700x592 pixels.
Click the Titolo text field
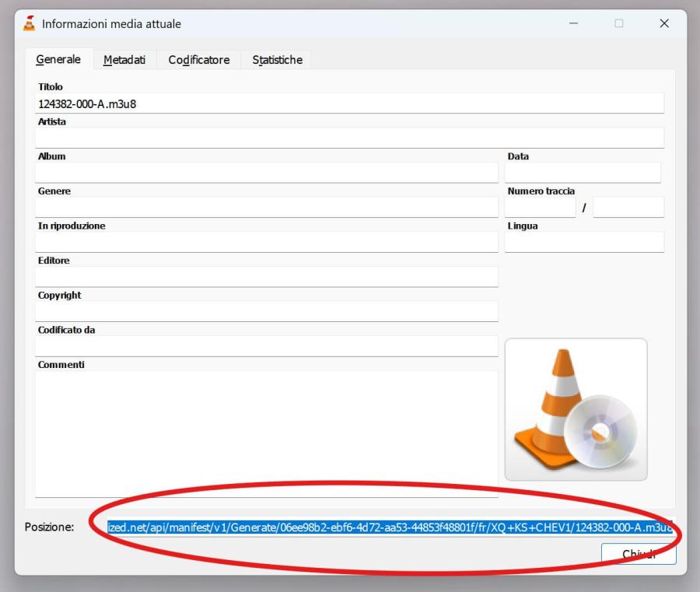pyautogui.click(x=350, y=103)
